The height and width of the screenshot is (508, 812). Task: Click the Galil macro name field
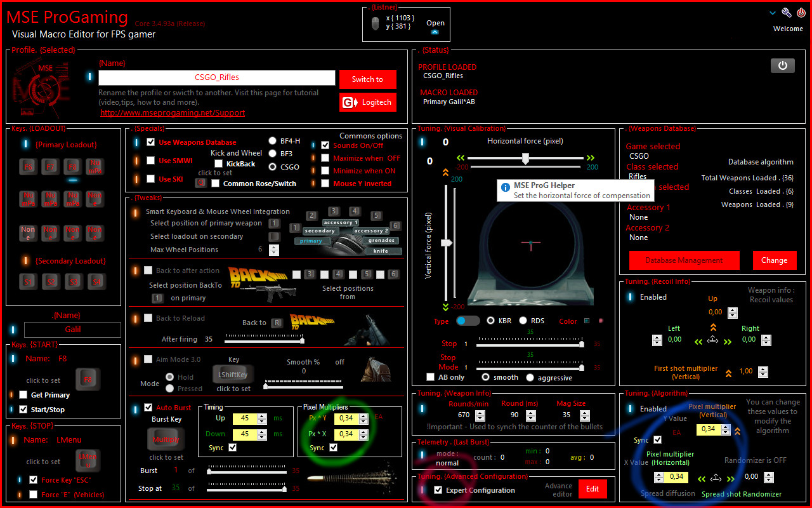72,330
